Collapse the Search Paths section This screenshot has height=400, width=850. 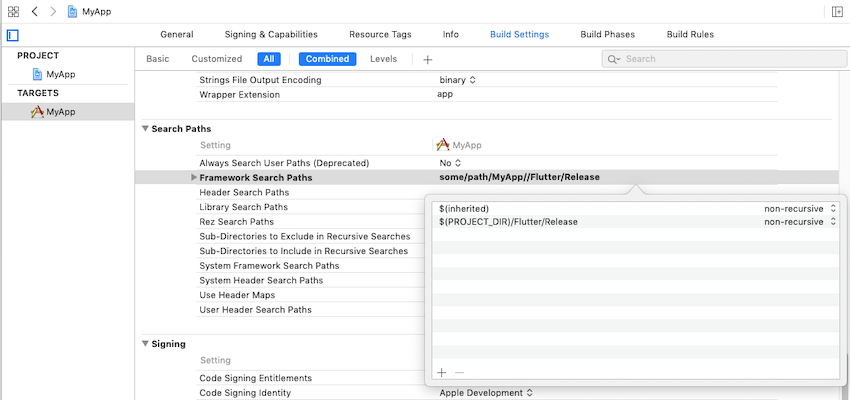click(145, 129)
